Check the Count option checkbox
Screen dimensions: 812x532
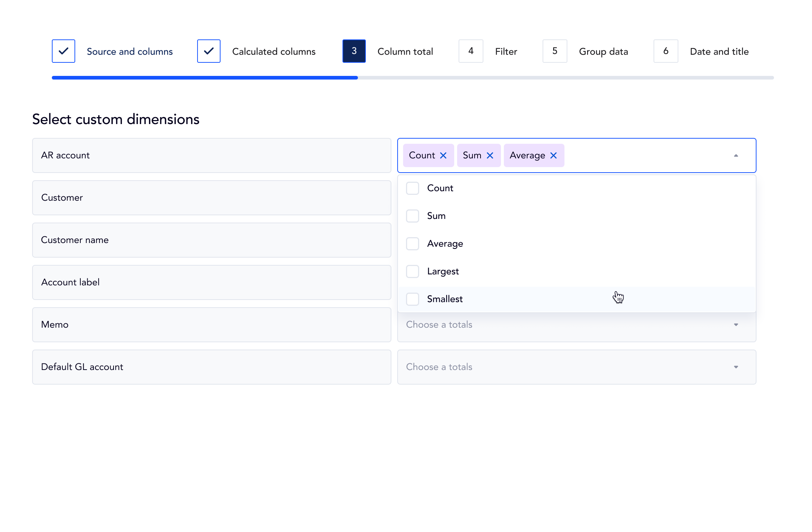pyautogui.click(x=413, y=188)
